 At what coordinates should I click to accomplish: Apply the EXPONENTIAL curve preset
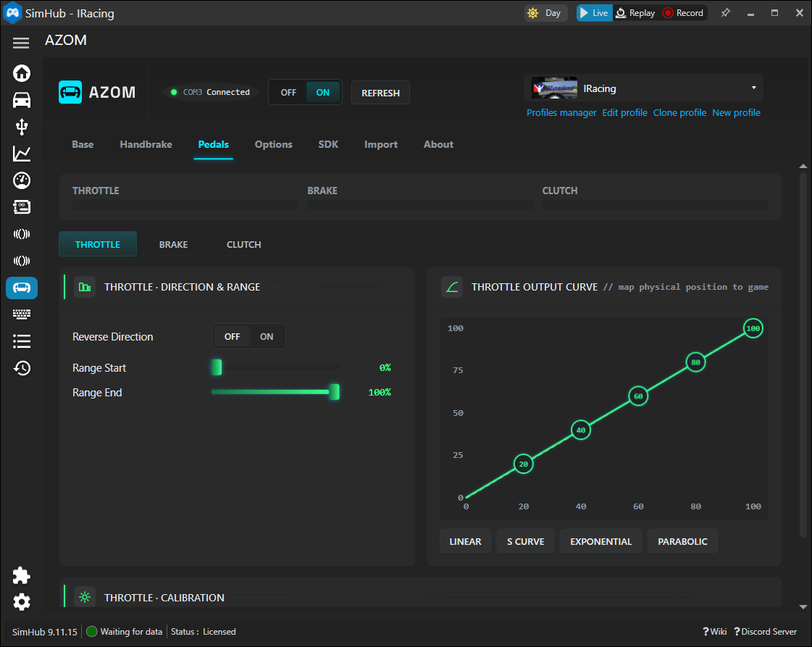pyautogui.click(x=600, y=541)
